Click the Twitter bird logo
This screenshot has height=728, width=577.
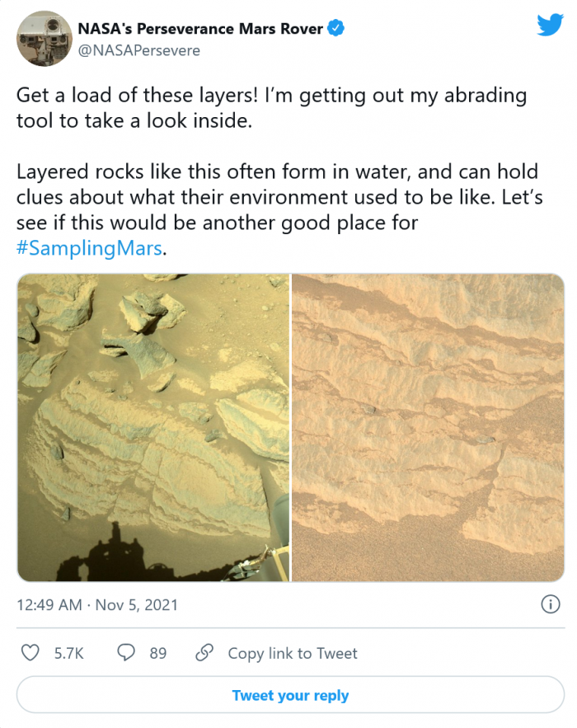[x=550, y=26]
